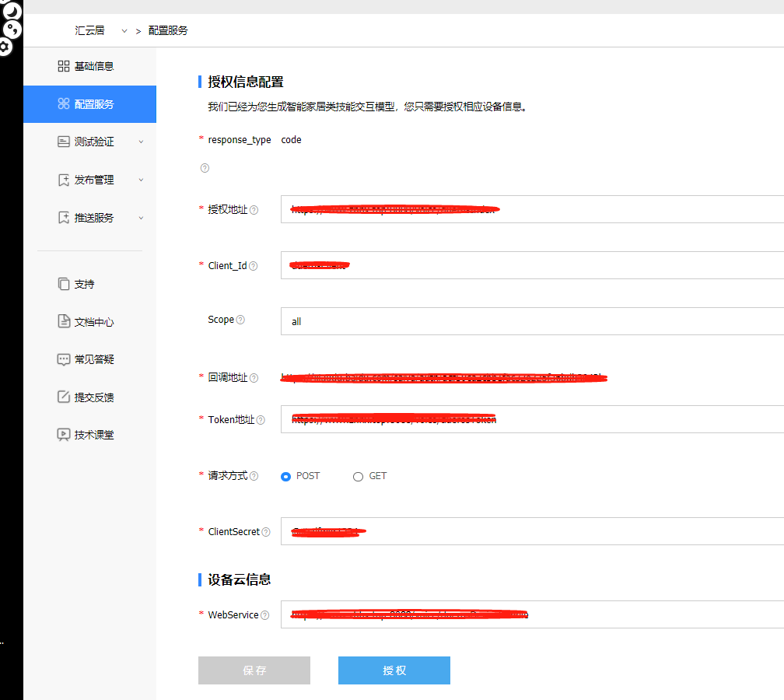The width and height of the screenshot is (784, 700).
Task: Click 保存 button
Action: [254, 670]
